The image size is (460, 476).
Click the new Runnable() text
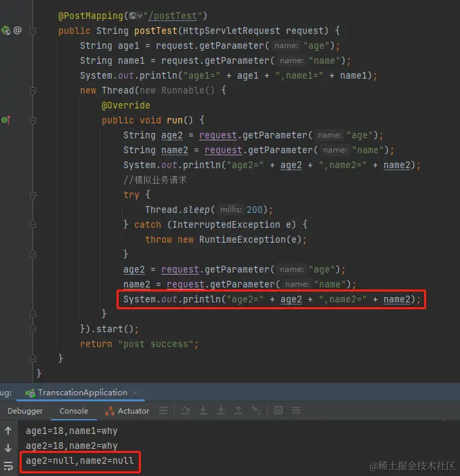pos(177,90)
